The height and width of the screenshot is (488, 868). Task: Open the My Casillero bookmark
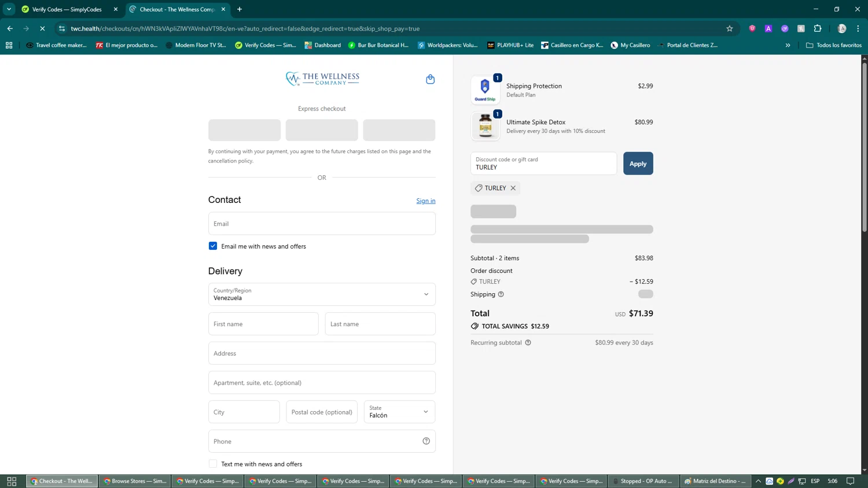[630, 45]
